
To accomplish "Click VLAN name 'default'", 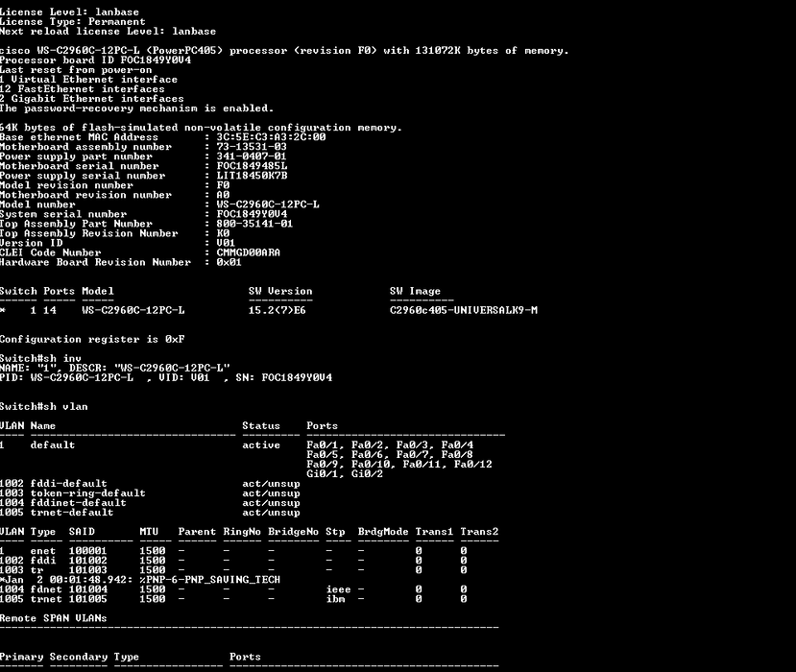I will point(53,445).
